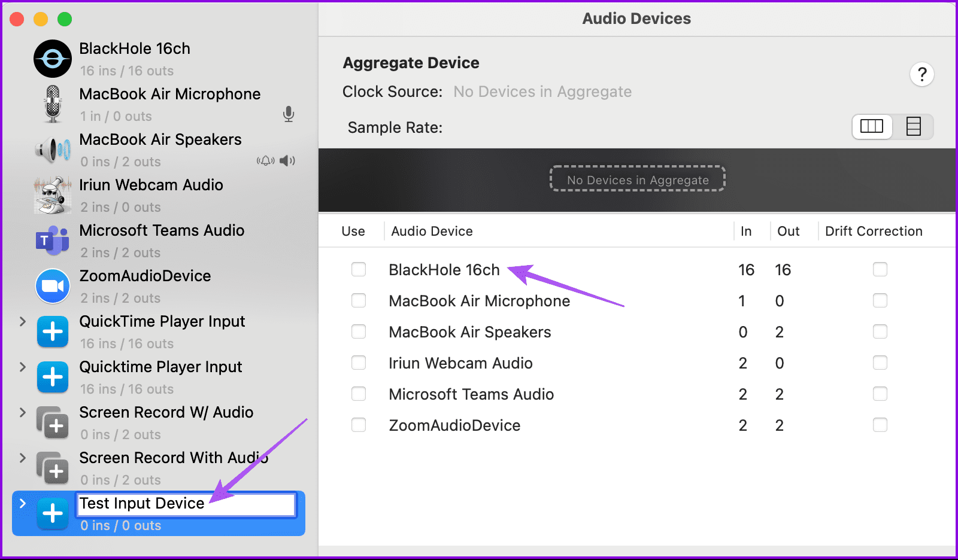Select the Iriun Webcam Audio icon
Screen dimensions: 958x560
coord(53,194)
